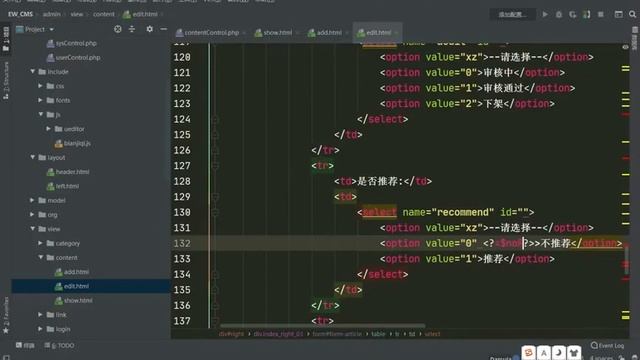Image resolution: width=640 pixels, height=360 pixels.
Task: Collapse the layout folder
Action: click(x=32, y=157)
